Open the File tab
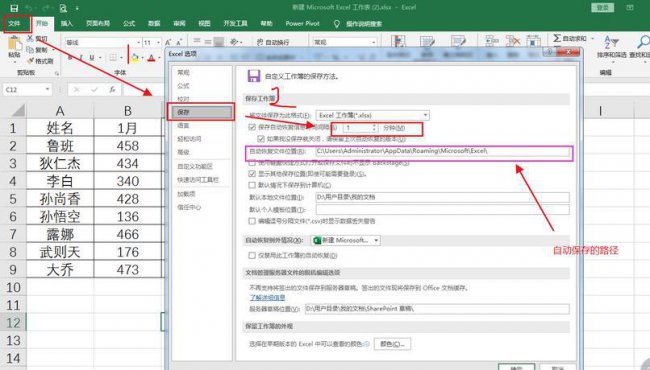 pyautogui.click(x=15, y=24)
